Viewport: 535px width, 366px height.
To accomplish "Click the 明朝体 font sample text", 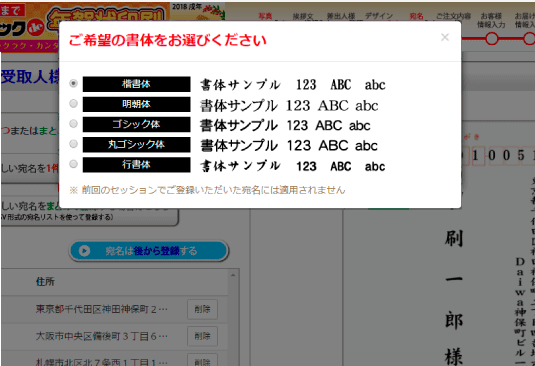I will pos(289,105).
